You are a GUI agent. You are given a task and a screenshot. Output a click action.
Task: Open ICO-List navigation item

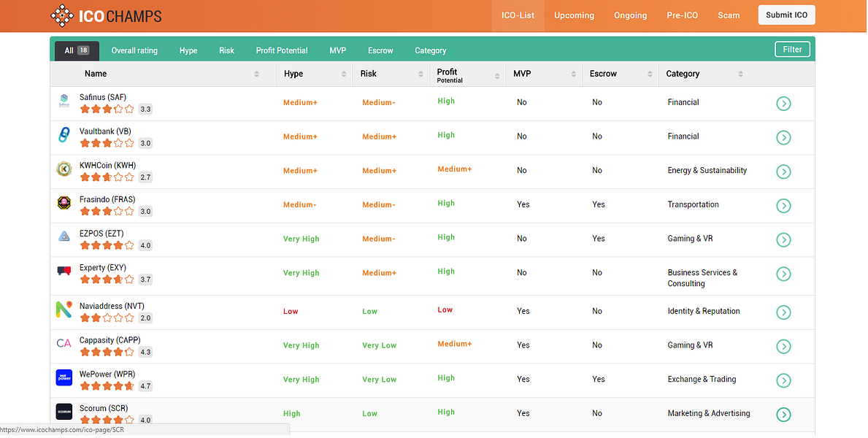click(x=518, y=15)
